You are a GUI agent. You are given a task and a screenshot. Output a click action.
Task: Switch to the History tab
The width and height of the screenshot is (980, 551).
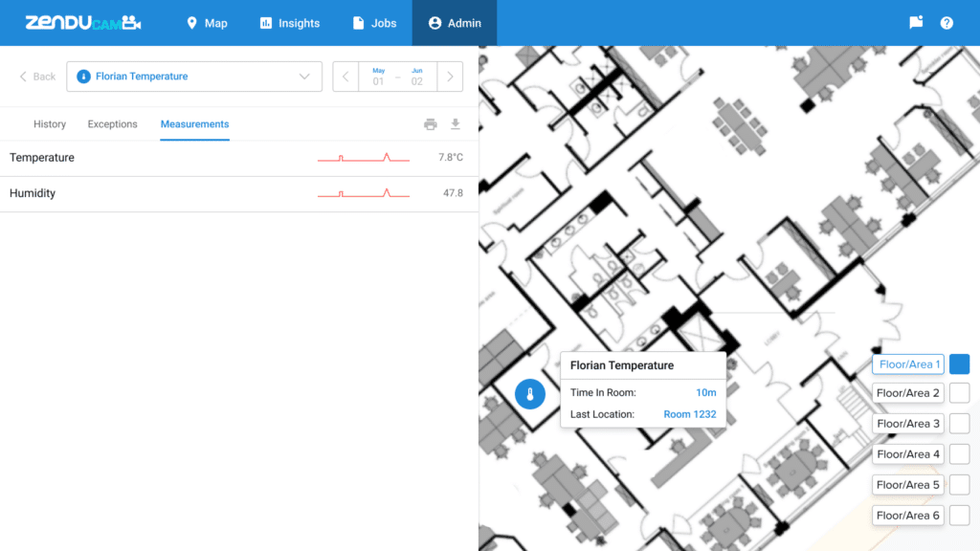[x=50, y=124]
